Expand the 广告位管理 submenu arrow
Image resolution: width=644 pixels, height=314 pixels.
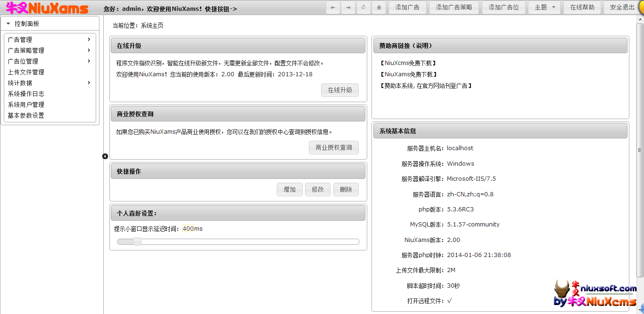tap(89, 61)
